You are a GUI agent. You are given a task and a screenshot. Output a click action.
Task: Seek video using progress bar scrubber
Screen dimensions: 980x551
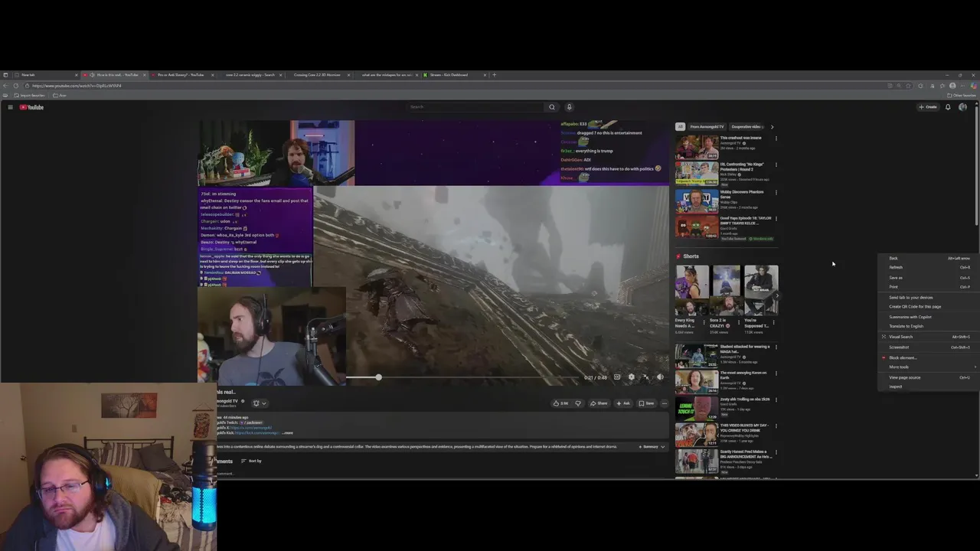378,377
